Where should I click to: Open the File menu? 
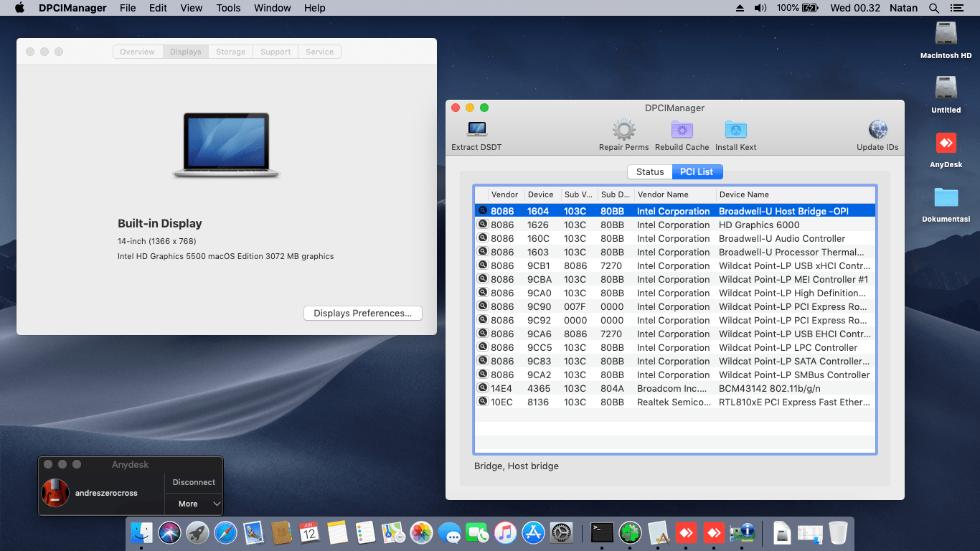pyautogui.click(x=128, y=8)
